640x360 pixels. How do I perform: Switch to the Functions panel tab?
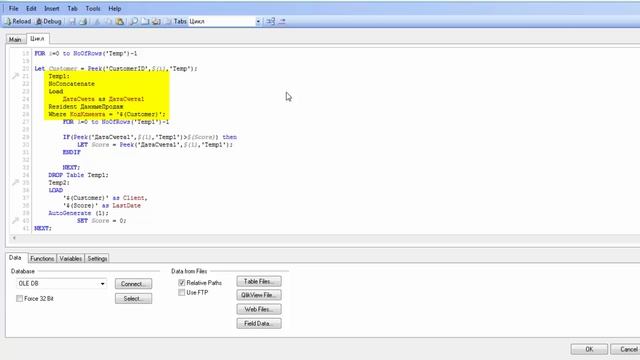pos(42,258)
